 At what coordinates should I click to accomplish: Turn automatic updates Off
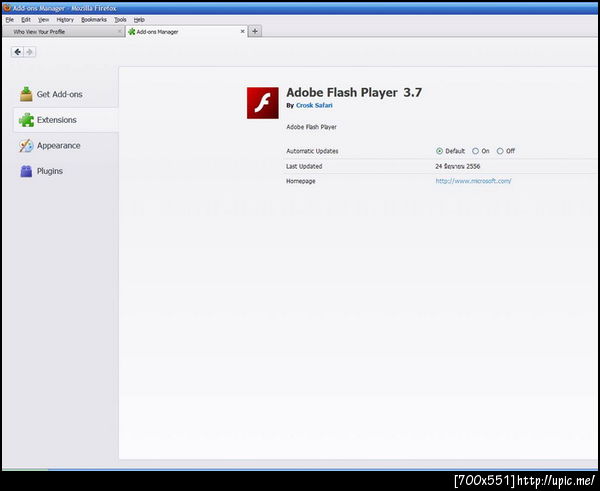(500, 151)
